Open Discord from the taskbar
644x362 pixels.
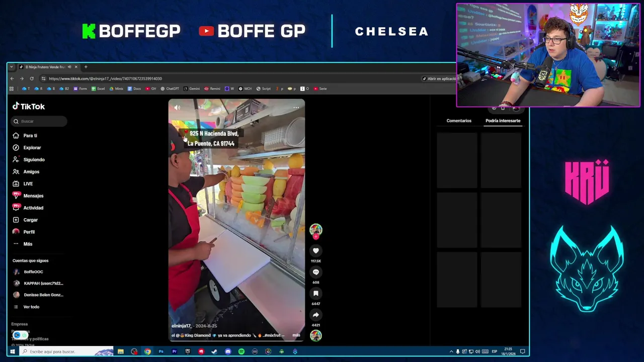click(x=228, y=351)
